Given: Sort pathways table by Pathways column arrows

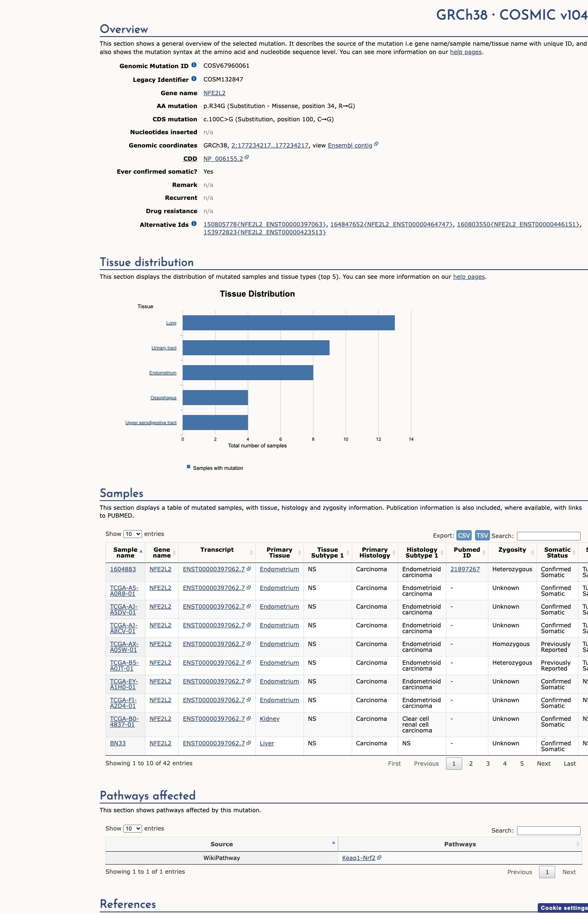Looking at the screenshot, I should (x=577, y=844).
